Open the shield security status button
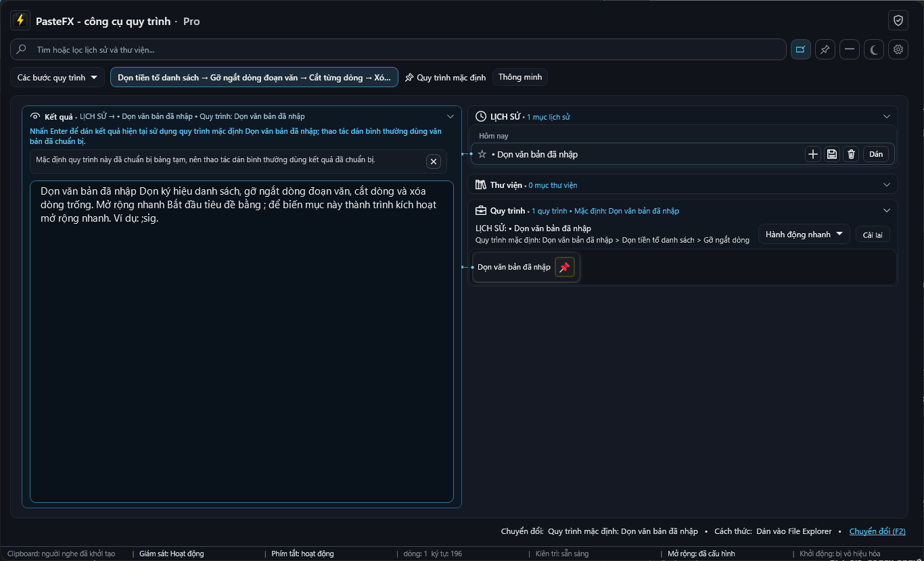Screen dimensions: 924x561 click(898, 21)
